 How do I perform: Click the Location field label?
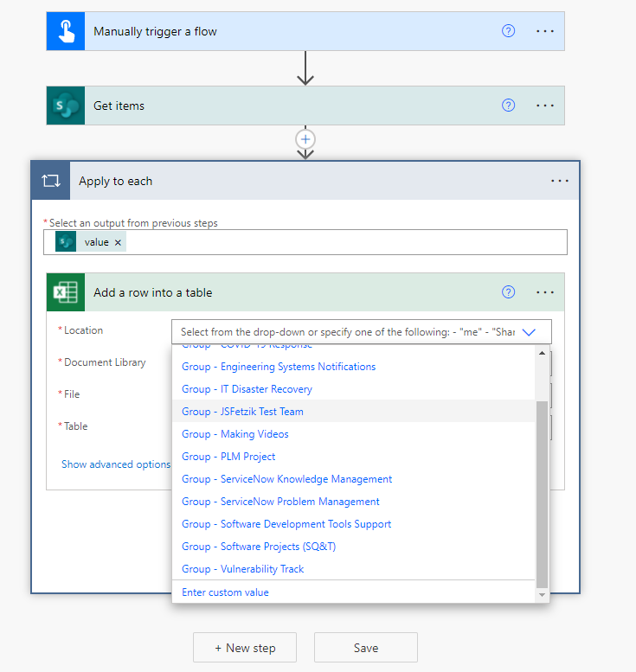(83, 330)
